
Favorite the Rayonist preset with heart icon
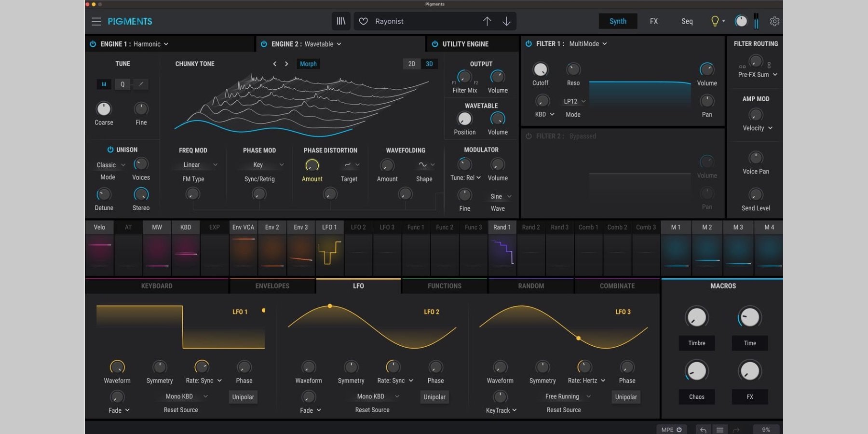364,21
